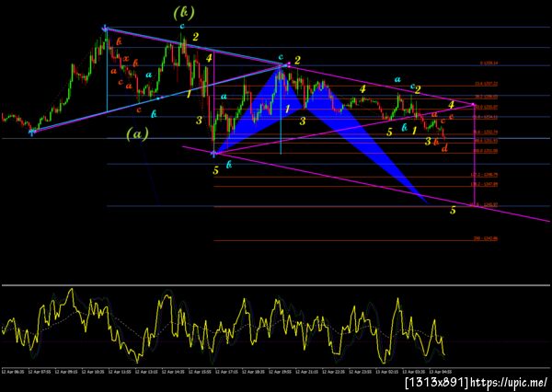The image size is (552, 392).
Task: Select the green (b) wave label
Action: [184, 14]
